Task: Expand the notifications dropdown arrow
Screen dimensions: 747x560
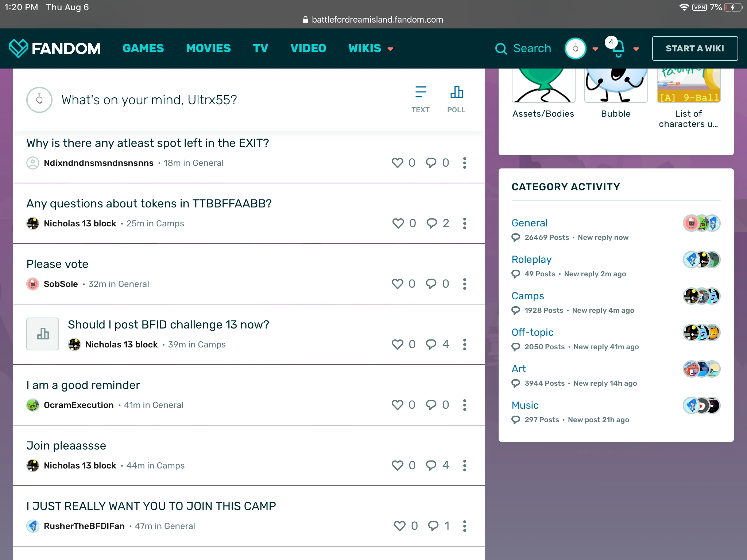Action: point(636,49)
